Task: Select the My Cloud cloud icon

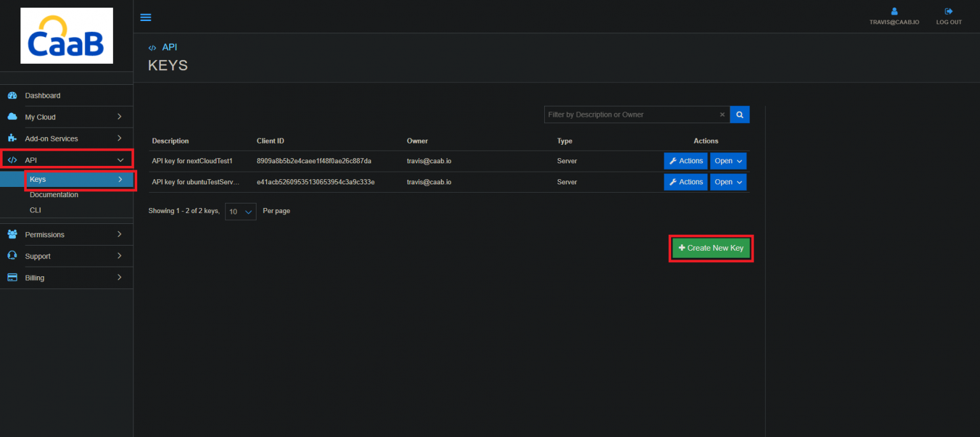Action: click(x=13, y=117)
